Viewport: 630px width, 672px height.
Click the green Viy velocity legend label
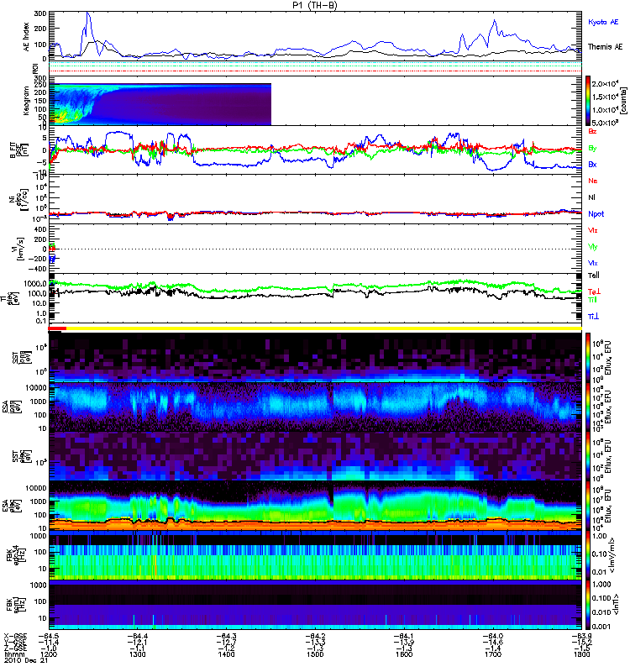pyautogui.click(x=593, y=246)
